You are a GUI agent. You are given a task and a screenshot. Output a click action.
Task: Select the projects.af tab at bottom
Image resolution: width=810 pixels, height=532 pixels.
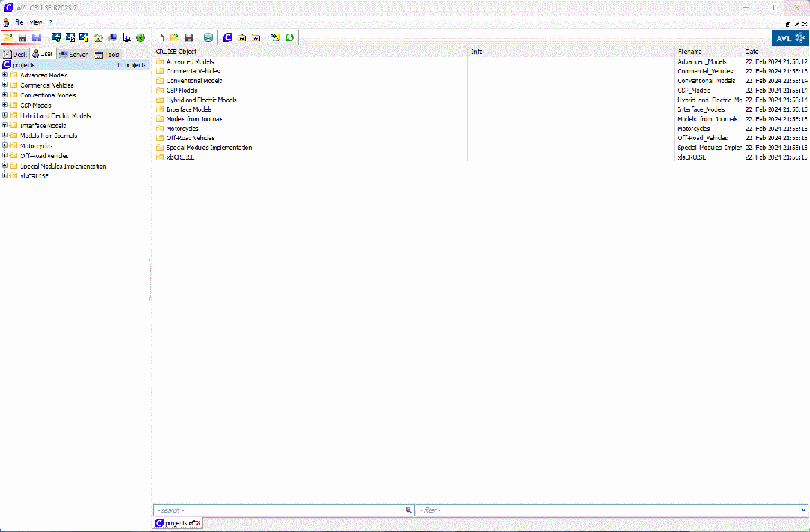(x=178, y=522)
